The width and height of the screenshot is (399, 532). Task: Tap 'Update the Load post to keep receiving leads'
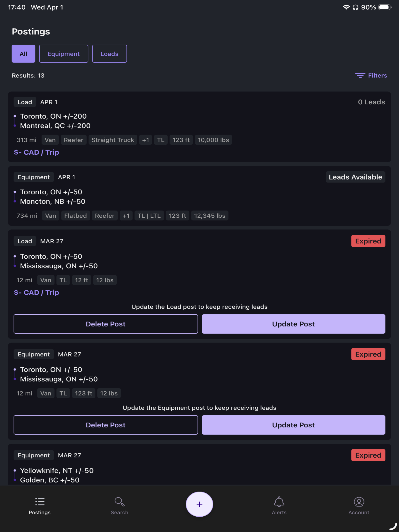pos(199,307)
